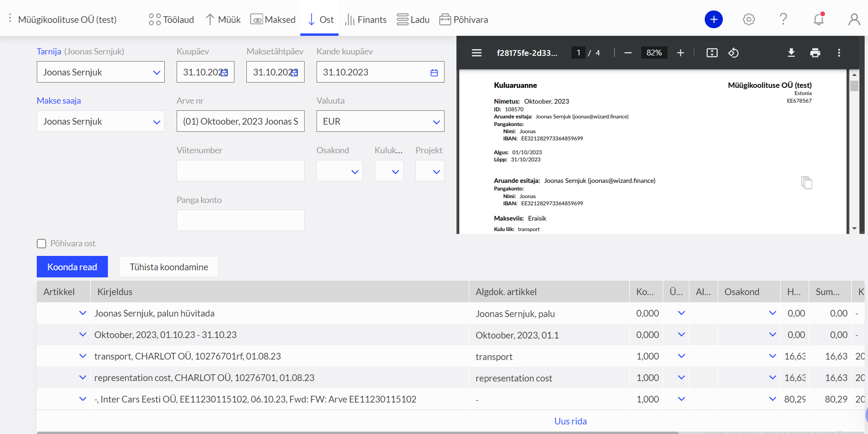Open the Ladu menu
Viewport: 868px width, 434px height.
(413, 20)
